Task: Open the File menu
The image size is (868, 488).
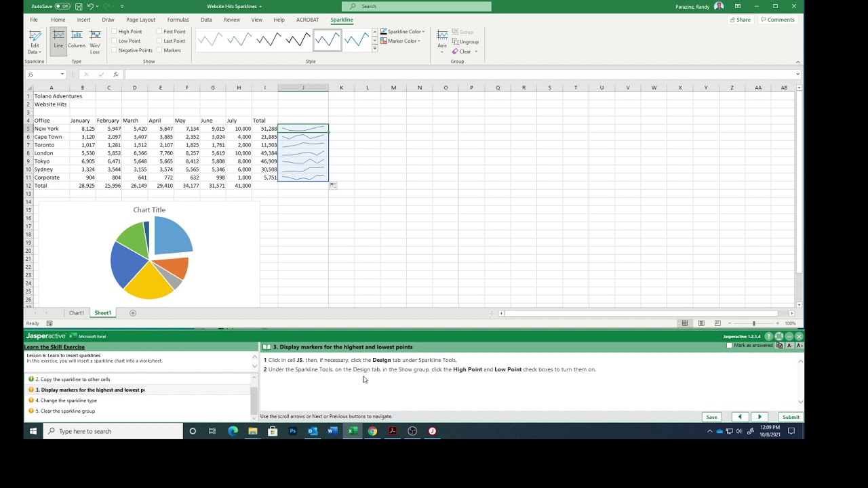Action: point(34,20)
